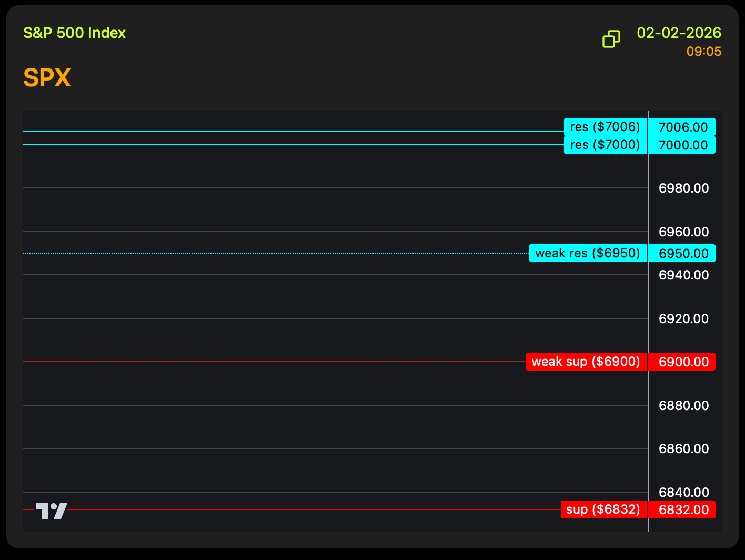Click the 6980.00 price axis label

pos(683,188)
